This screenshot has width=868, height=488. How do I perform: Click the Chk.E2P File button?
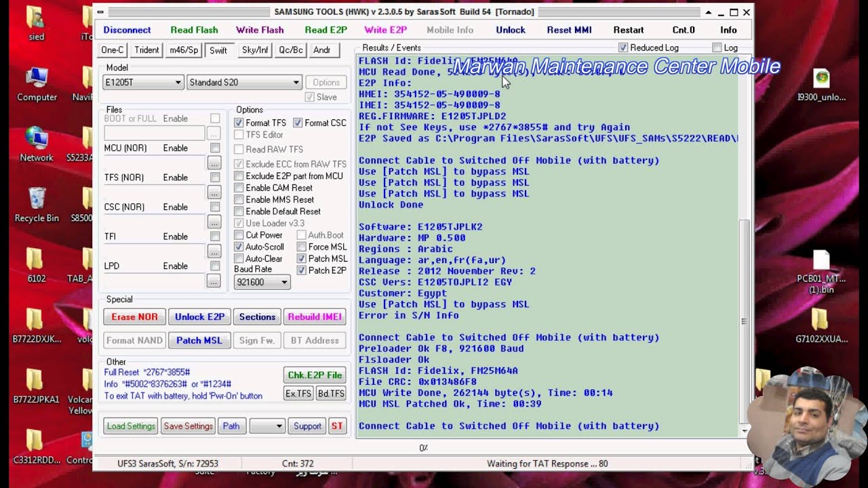[x=315, y=375]
